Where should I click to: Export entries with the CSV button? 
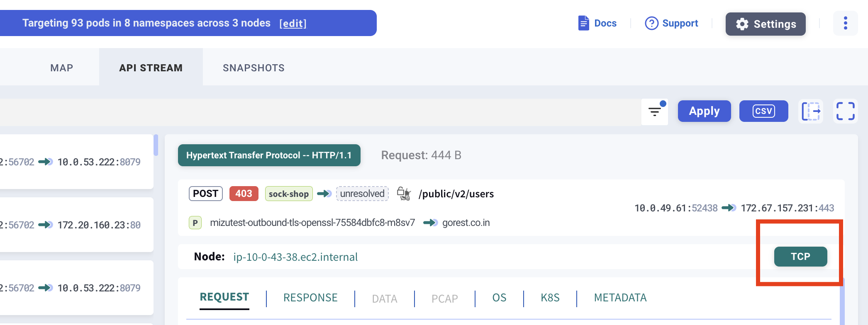[763, 111]
